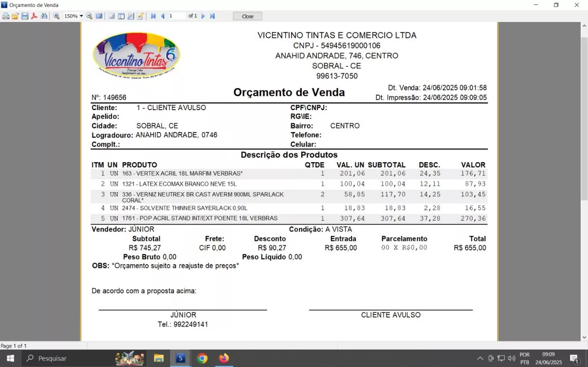Show hidden system tray icons
The width and height of the screenshot is (588, 367).
point(480,358)
